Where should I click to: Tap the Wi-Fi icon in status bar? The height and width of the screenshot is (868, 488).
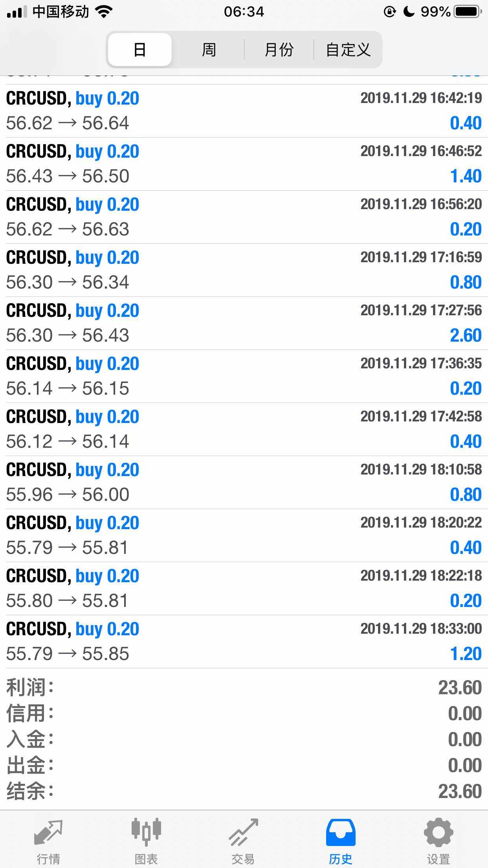pyautogui.click(x=104, y=12)
